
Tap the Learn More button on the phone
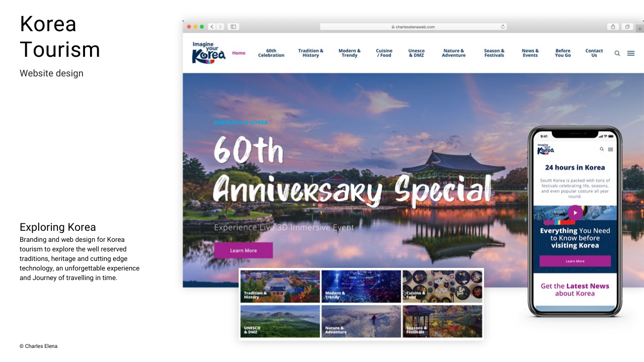[x=575, y=261]
